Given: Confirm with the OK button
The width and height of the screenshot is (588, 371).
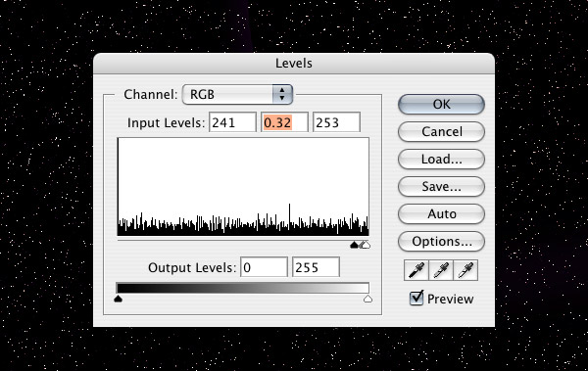Looking at the screenshot, I should coord(441,104).
